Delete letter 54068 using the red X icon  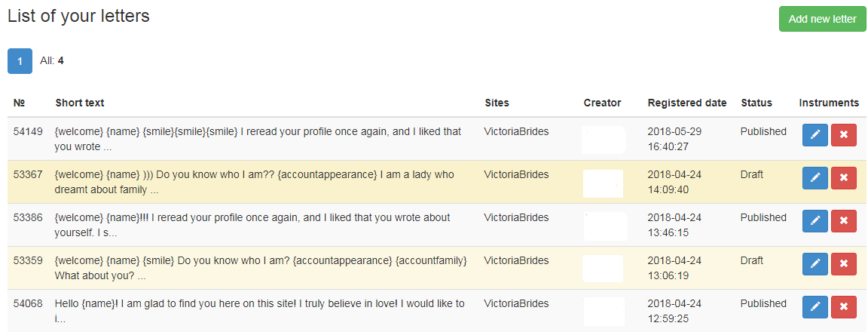[x=844, y=307]
